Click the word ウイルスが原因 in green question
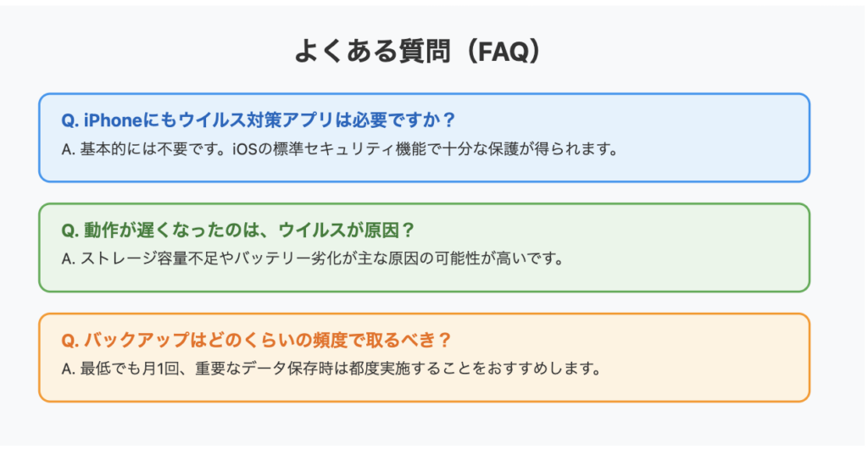The width and height of the screenshot is (868, 450). 339,230
